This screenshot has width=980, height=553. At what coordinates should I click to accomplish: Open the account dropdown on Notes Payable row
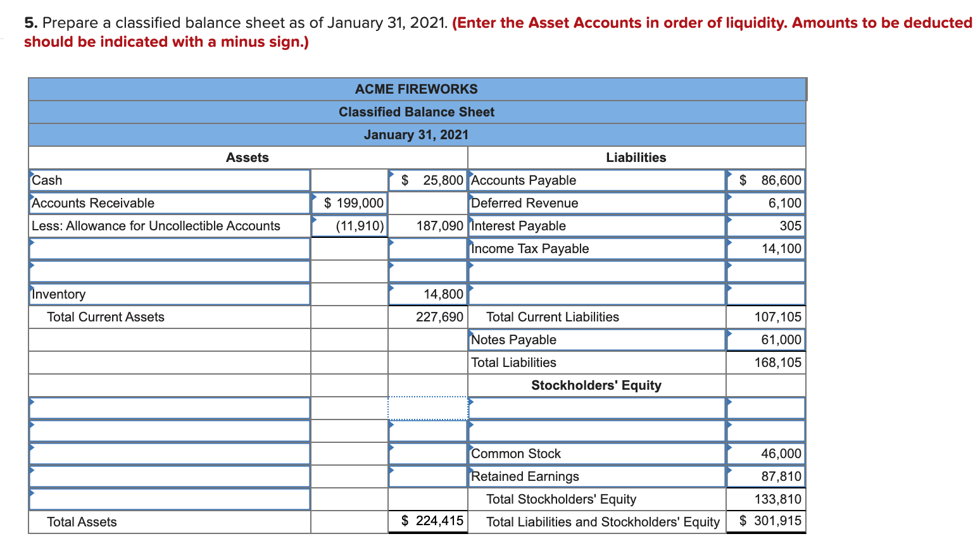coord(470,334)
